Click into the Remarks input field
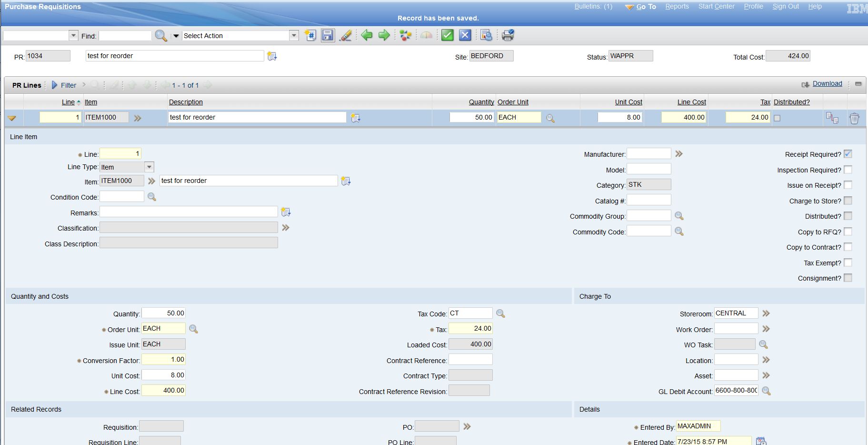868x445 pixels. 188,212
